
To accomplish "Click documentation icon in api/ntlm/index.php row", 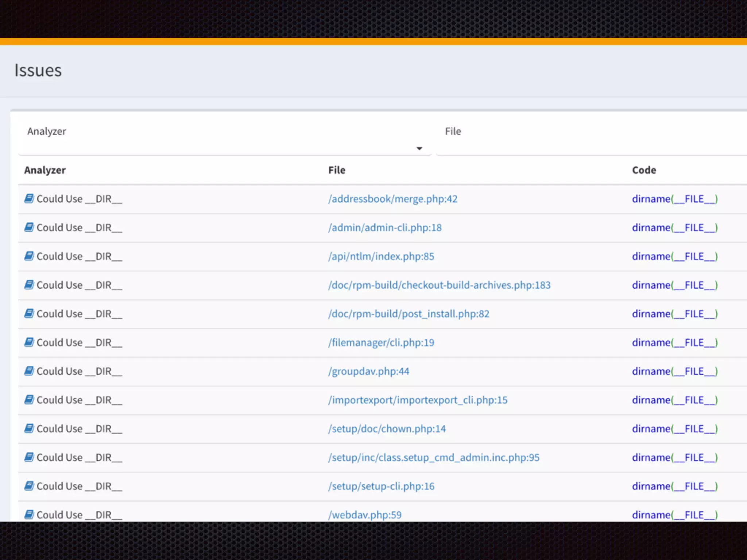I will (29, 256).
